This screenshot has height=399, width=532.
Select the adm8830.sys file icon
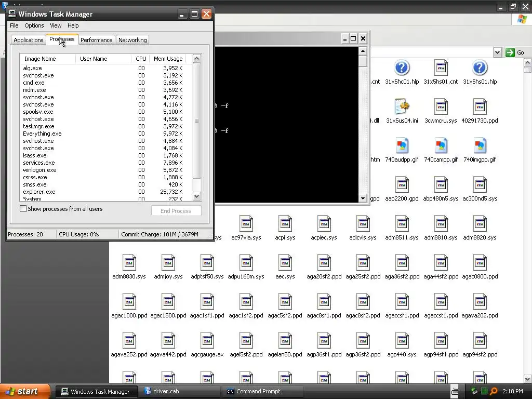point(129,263)
